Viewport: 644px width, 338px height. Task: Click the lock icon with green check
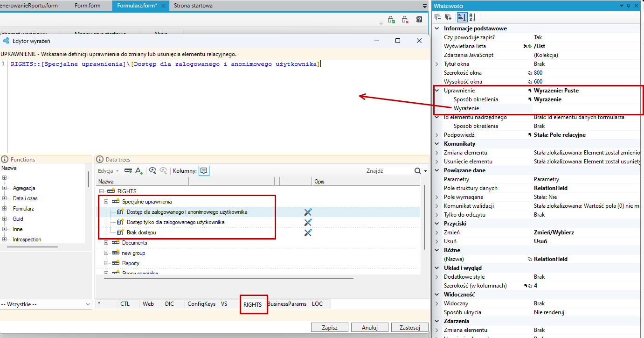[x=392, y=20]
